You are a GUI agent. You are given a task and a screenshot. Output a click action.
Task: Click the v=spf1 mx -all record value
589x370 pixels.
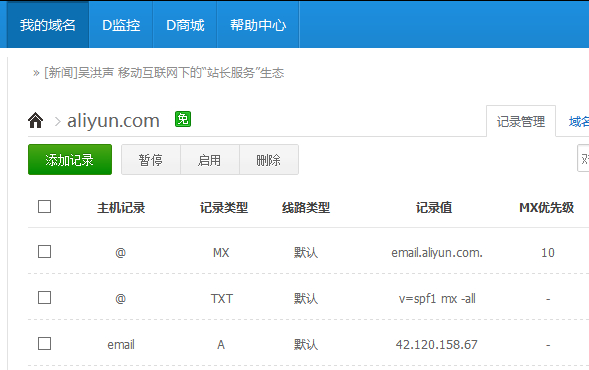(437, 299)
